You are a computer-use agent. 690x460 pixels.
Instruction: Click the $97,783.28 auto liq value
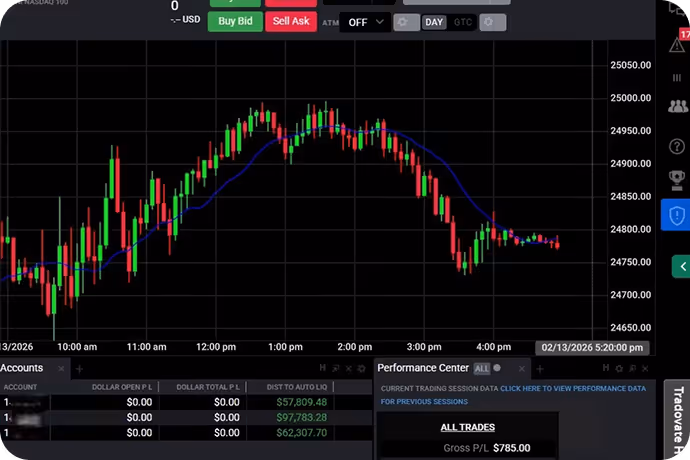tap(301, 417)
